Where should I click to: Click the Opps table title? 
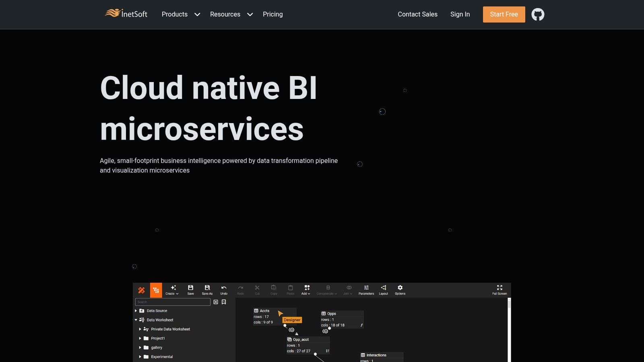(x=332, y=314)
